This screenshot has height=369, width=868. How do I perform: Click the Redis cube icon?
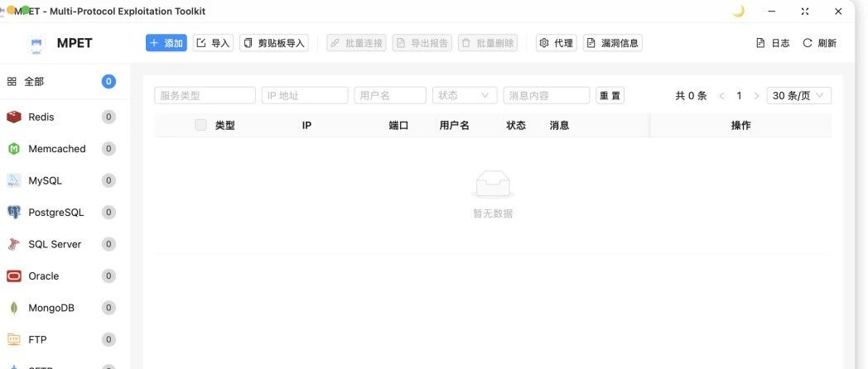pos(14,117)
